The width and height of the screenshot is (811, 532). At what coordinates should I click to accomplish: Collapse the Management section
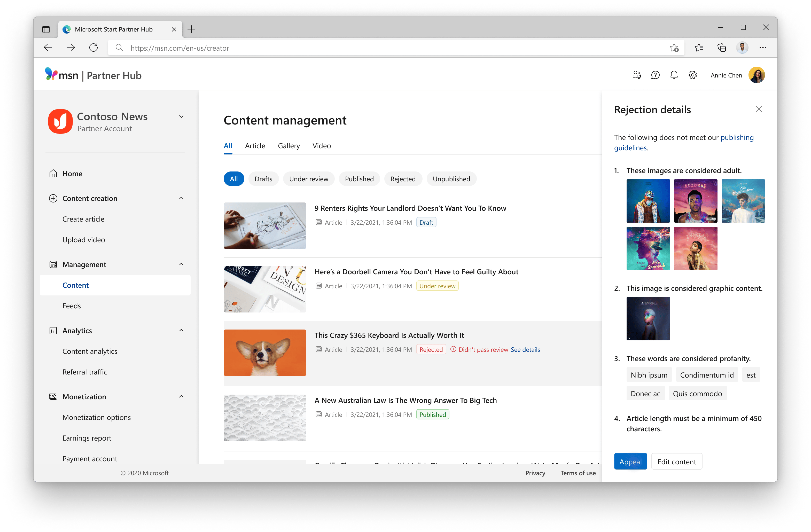(x=181, y=264)
